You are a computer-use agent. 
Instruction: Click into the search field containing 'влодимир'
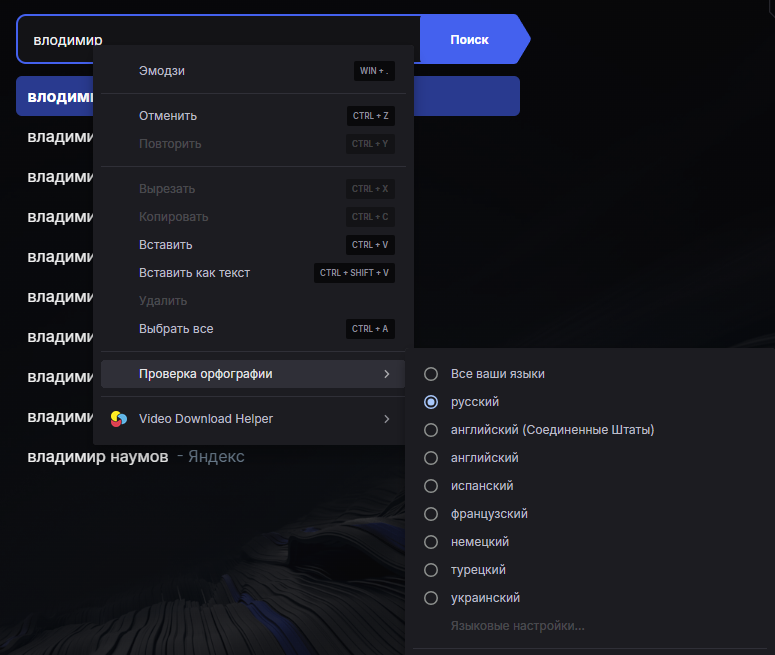[217, 40]
